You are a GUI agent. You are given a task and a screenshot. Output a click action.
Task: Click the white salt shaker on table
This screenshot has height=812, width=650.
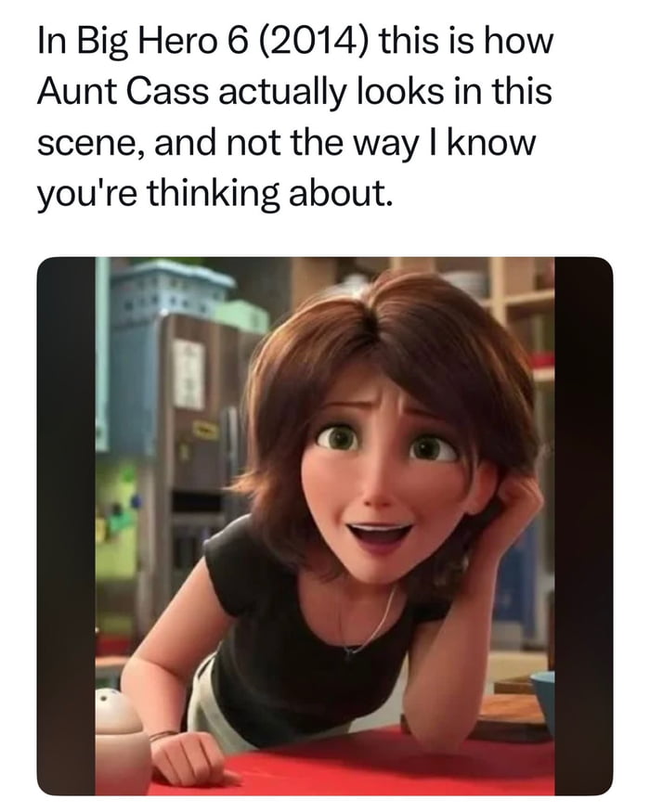click(x=122, y=741)
